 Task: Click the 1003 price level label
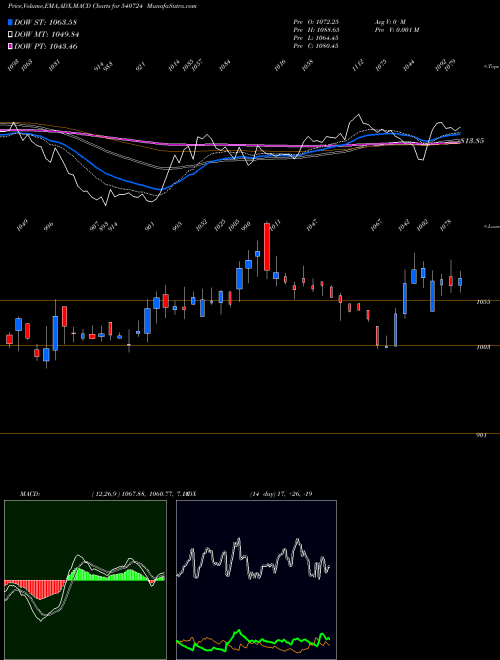tap(483, 347)
